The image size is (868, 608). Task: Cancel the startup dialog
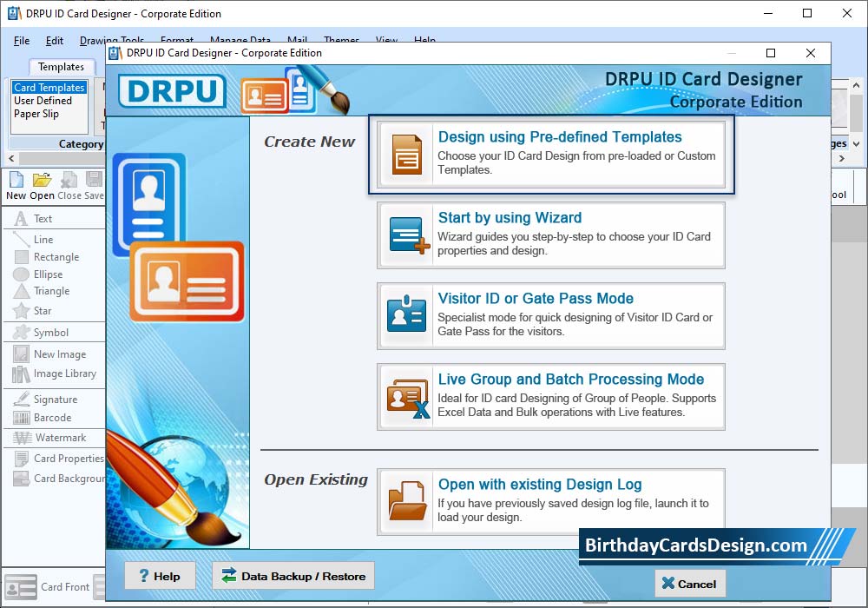coord(689,584)
